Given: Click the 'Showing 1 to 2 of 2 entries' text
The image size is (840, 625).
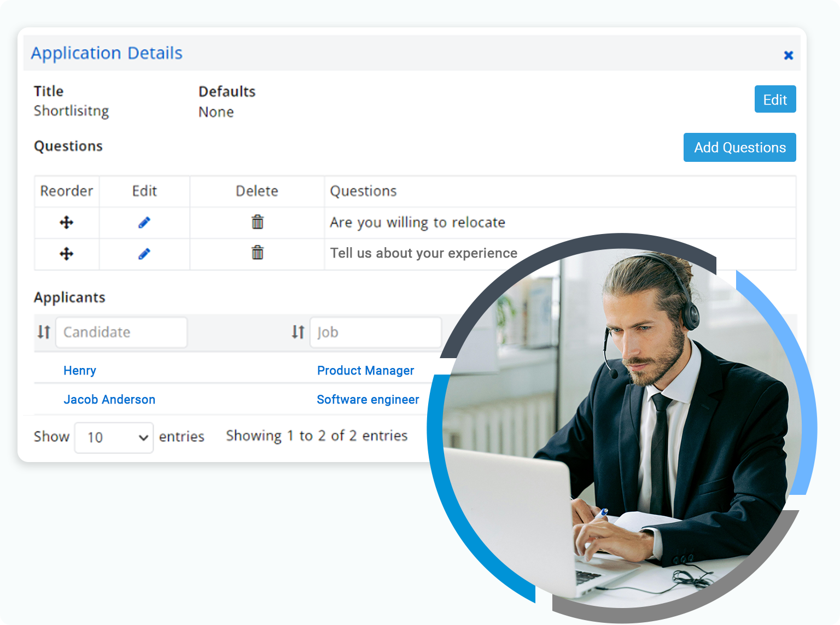Looking at the screenshot, I should point(317,436).
